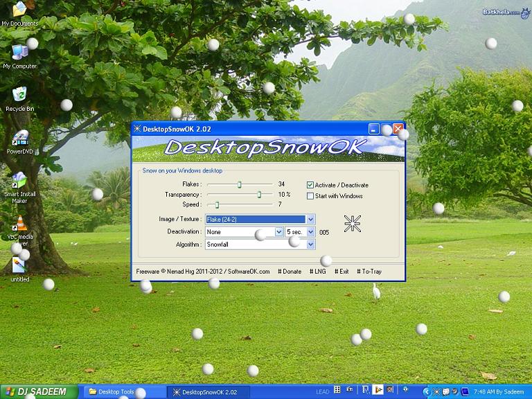Select the Recycle Bin icon
This screenshot has width=532, height=399.
point(19,99)
